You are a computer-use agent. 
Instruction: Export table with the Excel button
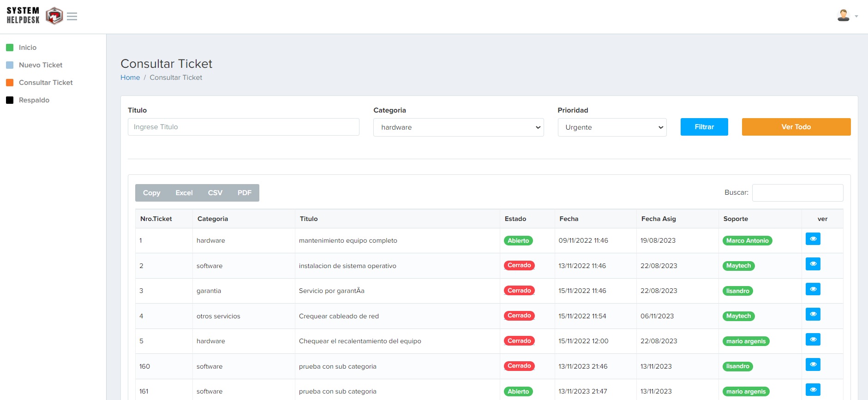coord(184,193)
